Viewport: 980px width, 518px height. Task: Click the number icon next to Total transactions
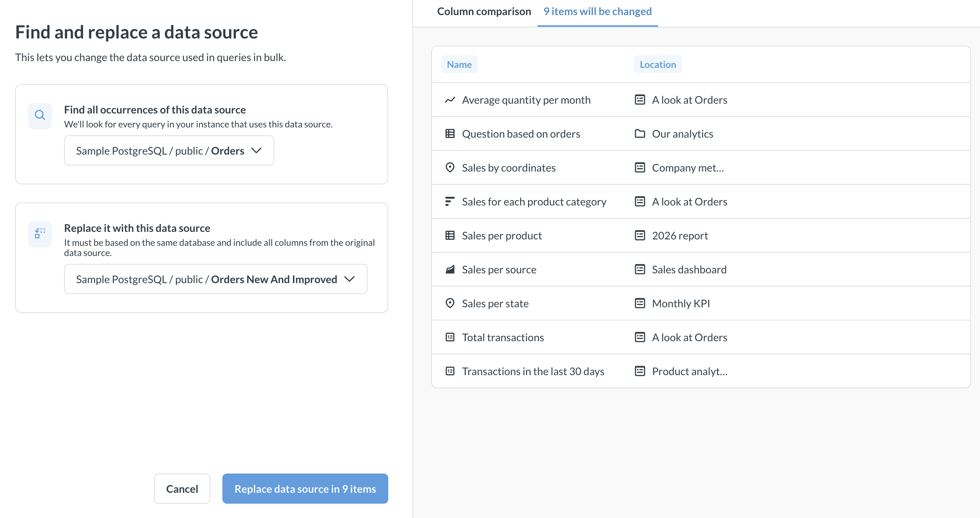click(x=450, y=337)
